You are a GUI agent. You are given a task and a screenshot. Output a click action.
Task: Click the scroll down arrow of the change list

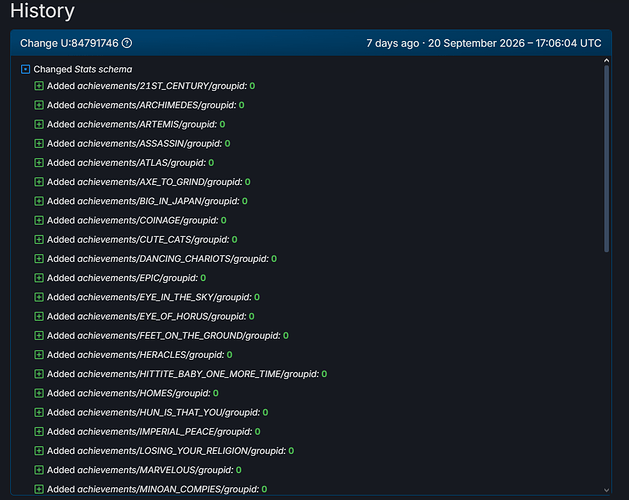pos(606,490)
